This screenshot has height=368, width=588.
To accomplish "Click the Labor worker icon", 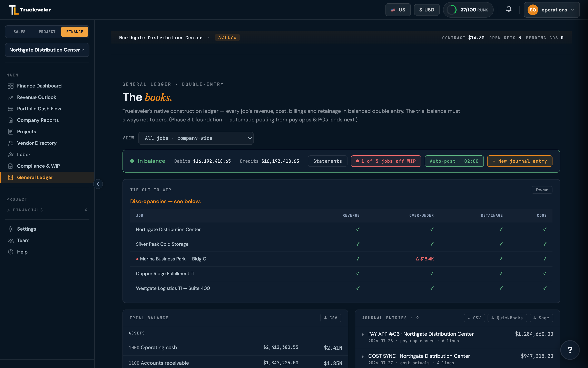I will point(10,155).
